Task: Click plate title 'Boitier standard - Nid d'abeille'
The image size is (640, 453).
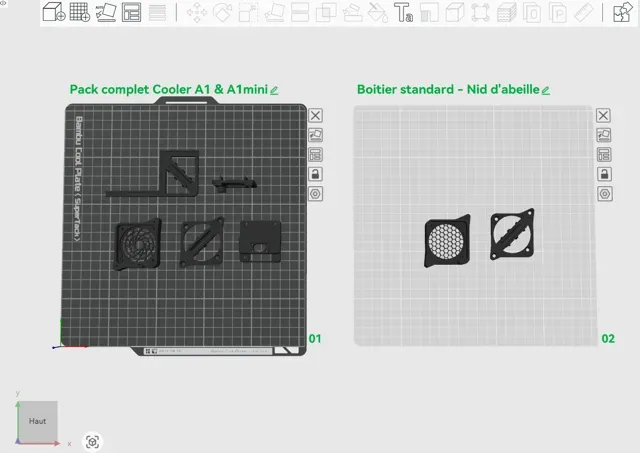Action: pyautogui.click(x=448, y=89)
